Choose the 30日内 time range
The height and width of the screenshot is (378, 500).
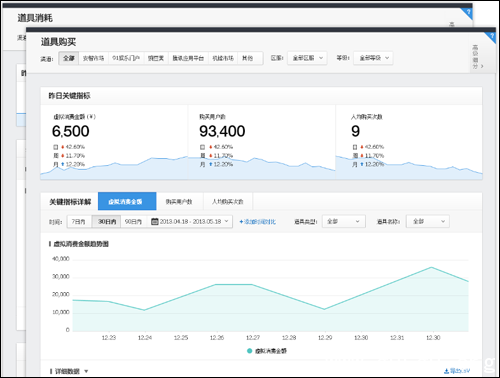click(x=107, y=222)
